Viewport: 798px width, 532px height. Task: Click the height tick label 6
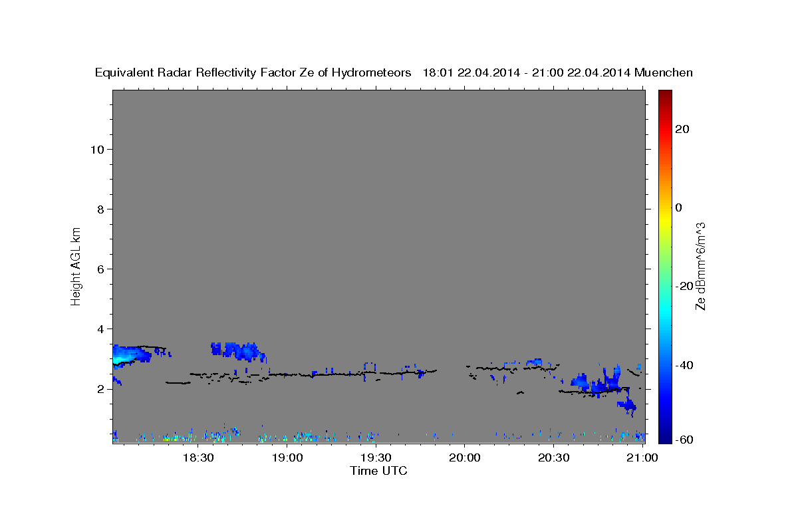click(101, 269)
